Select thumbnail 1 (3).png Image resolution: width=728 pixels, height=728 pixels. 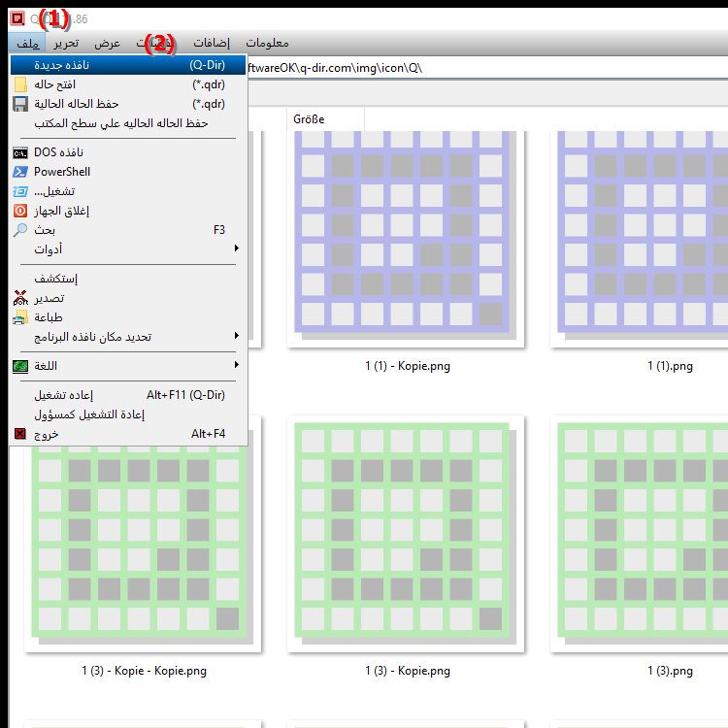tap(640, 534)
